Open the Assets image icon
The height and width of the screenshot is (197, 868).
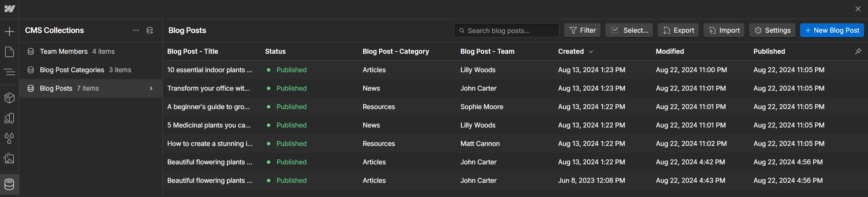(10, 158)
